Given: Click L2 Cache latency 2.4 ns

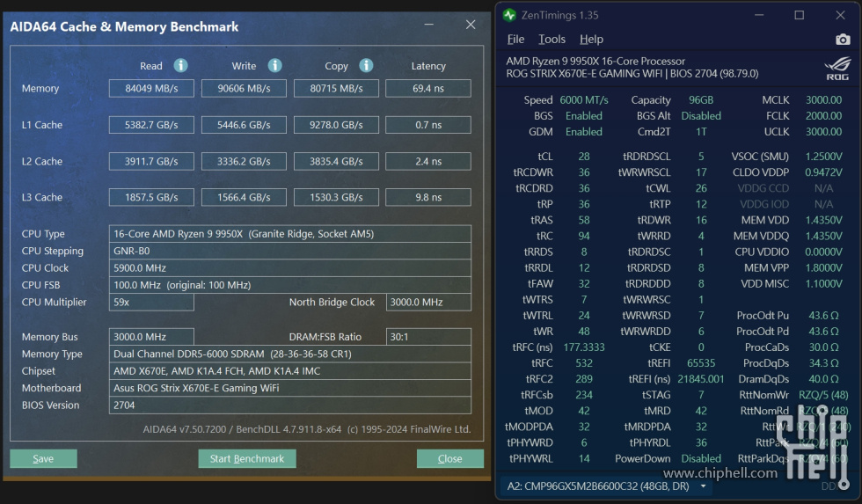Looking at the screenshot, I should [x=428, y=162].
